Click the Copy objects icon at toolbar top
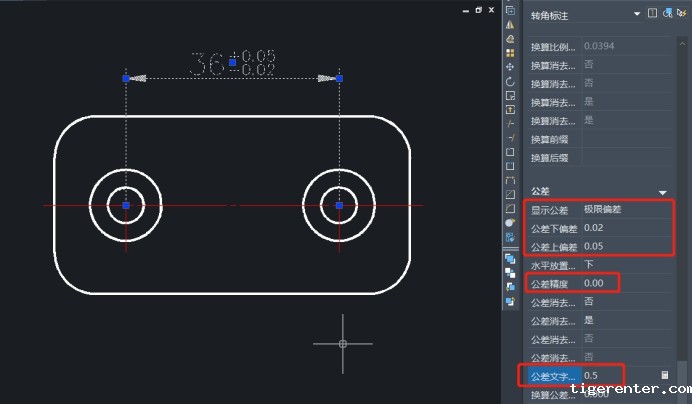Image resolution: width=692 pixels, height=405 pixels. point(510,9)
